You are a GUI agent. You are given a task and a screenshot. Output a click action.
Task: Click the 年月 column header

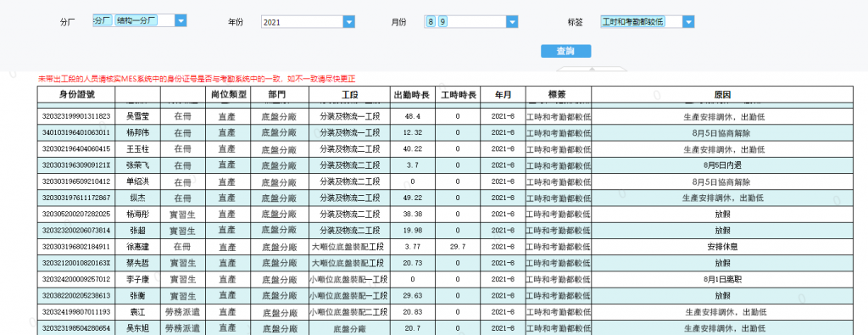[504, 94]
